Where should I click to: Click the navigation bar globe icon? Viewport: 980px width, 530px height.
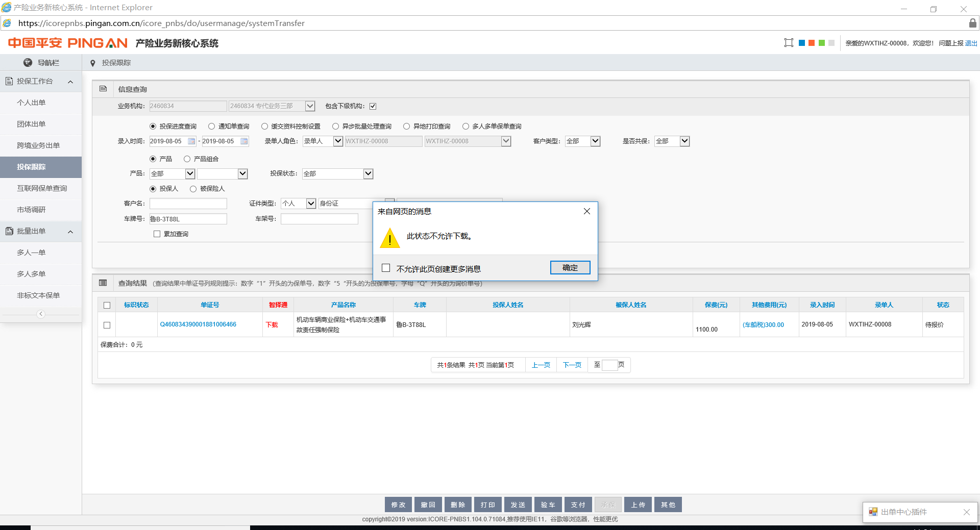click(x=28, y=62)
